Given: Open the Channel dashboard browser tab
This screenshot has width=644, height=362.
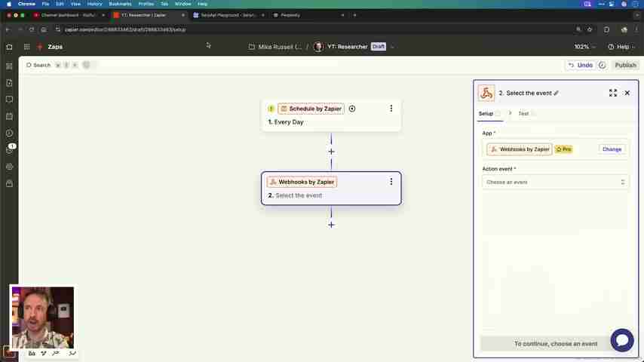Looking at the screenshot, I should point(68,15).
